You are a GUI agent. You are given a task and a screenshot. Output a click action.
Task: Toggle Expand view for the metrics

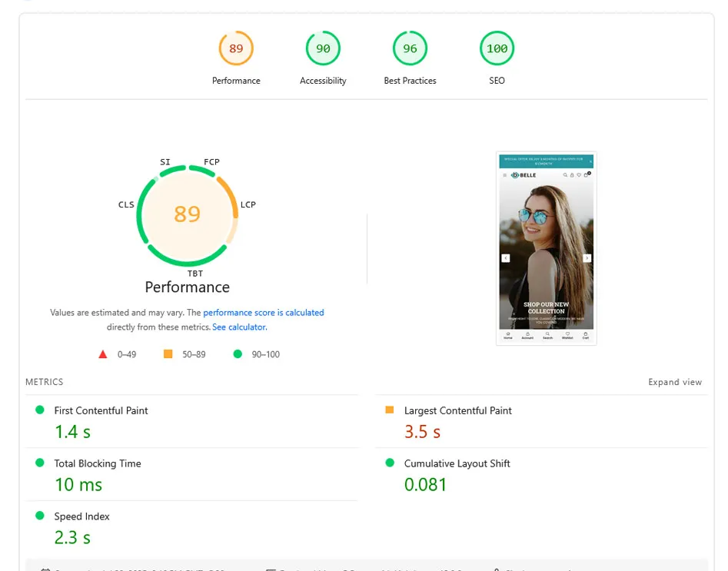tap(674, 382)
